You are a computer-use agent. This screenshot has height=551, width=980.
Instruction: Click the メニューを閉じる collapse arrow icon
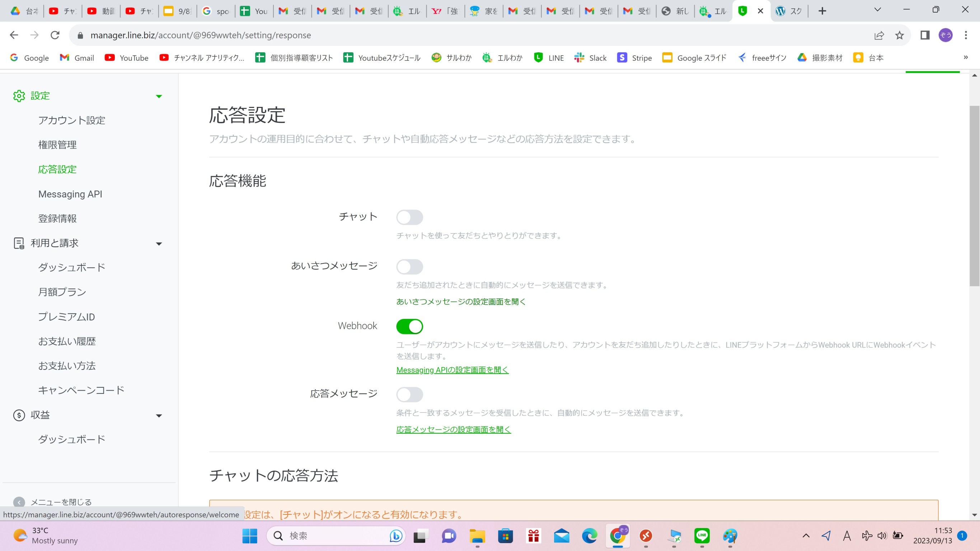(19, 502)
